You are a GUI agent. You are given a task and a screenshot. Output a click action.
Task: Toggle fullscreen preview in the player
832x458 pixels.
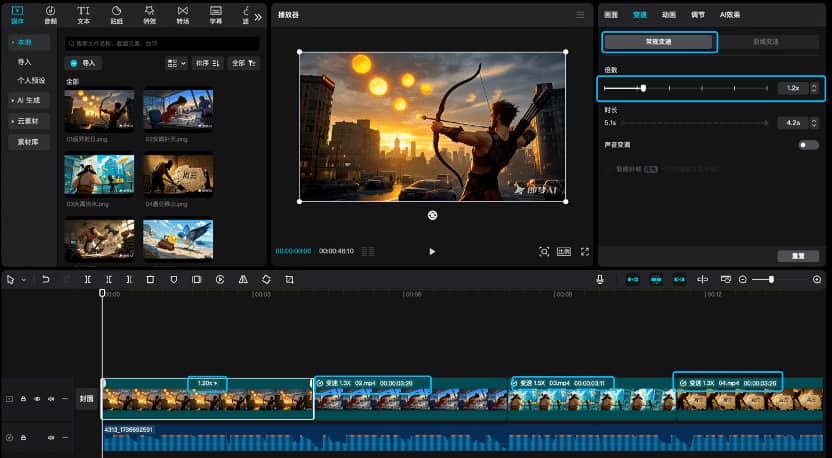(x=585, y=252)
